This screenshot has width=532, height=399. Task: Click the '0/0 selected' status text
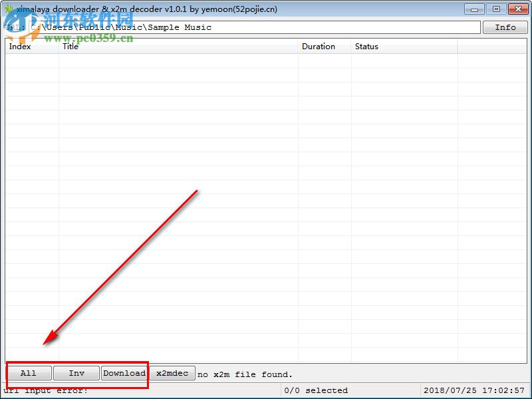coord(316,390)
